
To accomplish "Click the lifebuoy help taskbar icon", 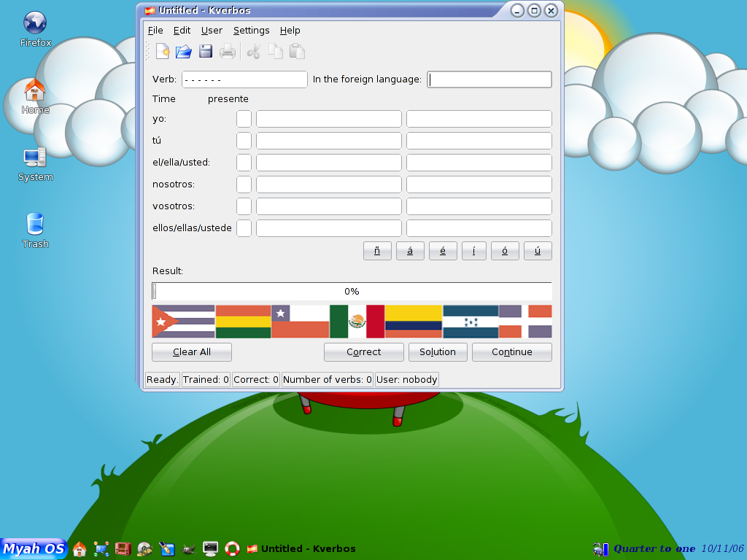I will point(232,548).
